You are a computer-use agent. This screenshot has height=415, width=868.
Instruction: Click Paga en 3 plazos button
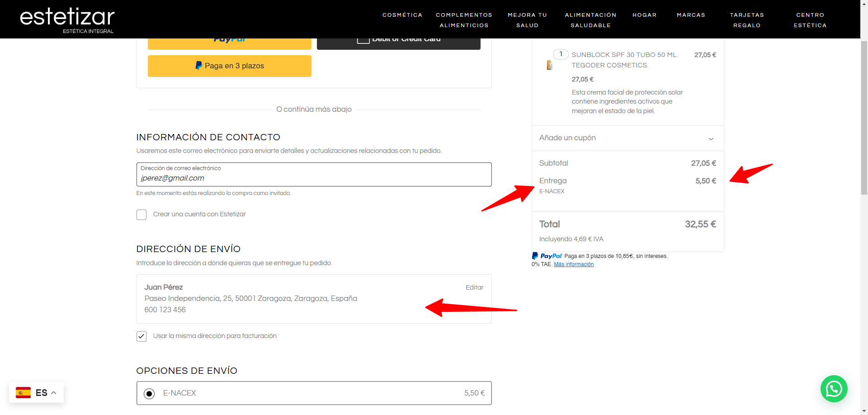(230, 66)
